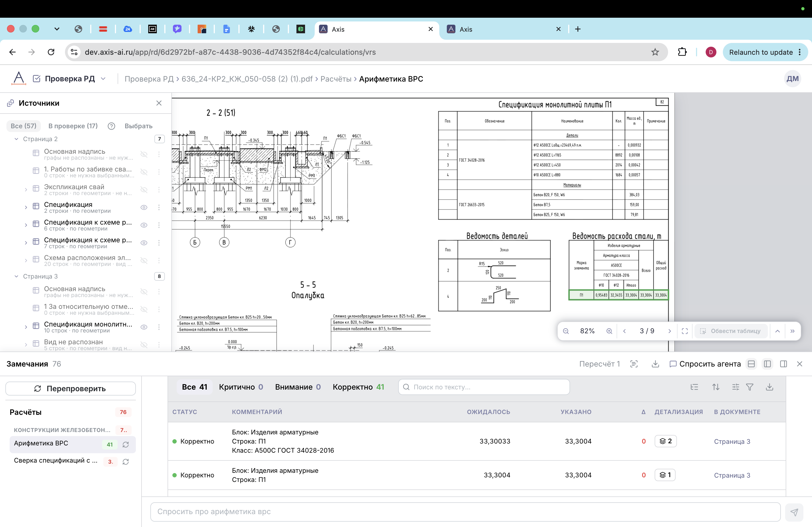Collapse the Страница 2 group
The width and height of the screenshot is (812, 527).
pos(16,139)
